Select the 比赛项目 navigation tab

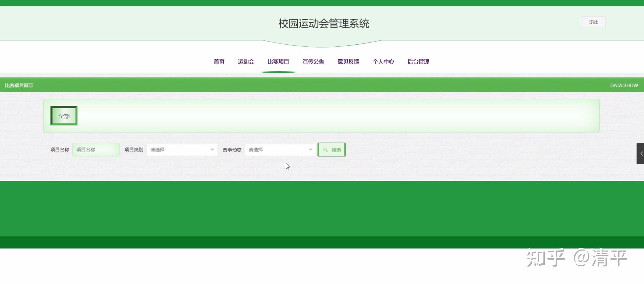278,62
